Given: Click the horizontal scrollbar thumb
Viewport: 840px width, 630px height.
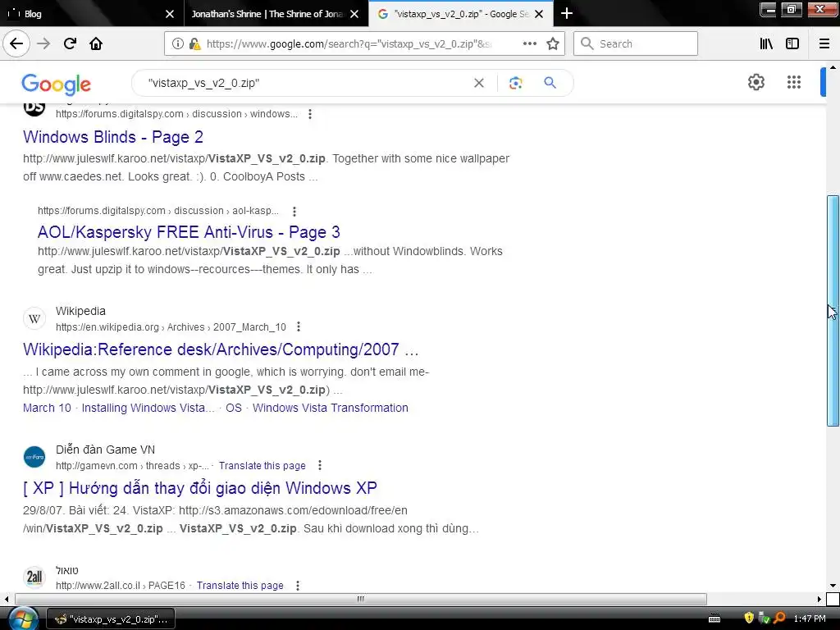Looking at the screenshot, I should (x=361, y=599).
